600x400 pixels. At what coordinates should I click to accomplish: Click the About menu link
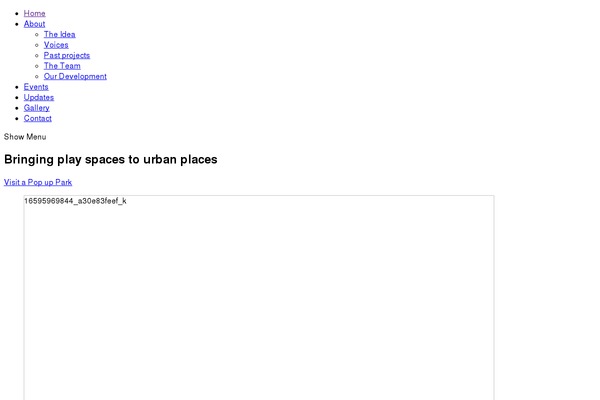[x=34, y=24]
